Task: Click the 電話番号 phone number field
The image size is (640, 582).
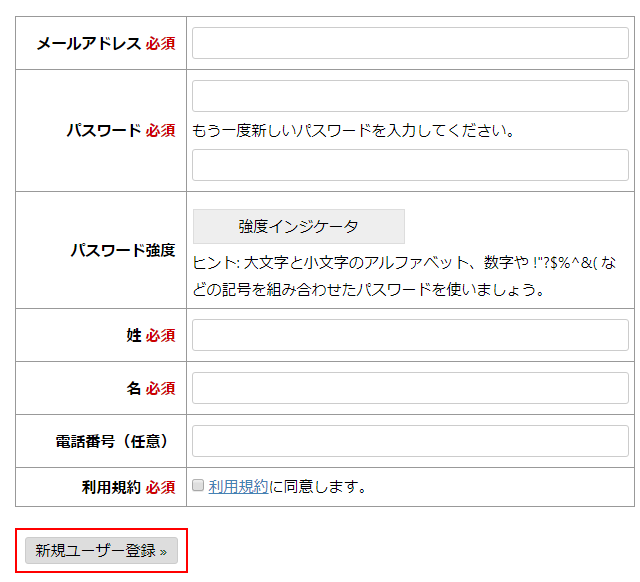Action: pyautogui.click(x=410, y=441)
